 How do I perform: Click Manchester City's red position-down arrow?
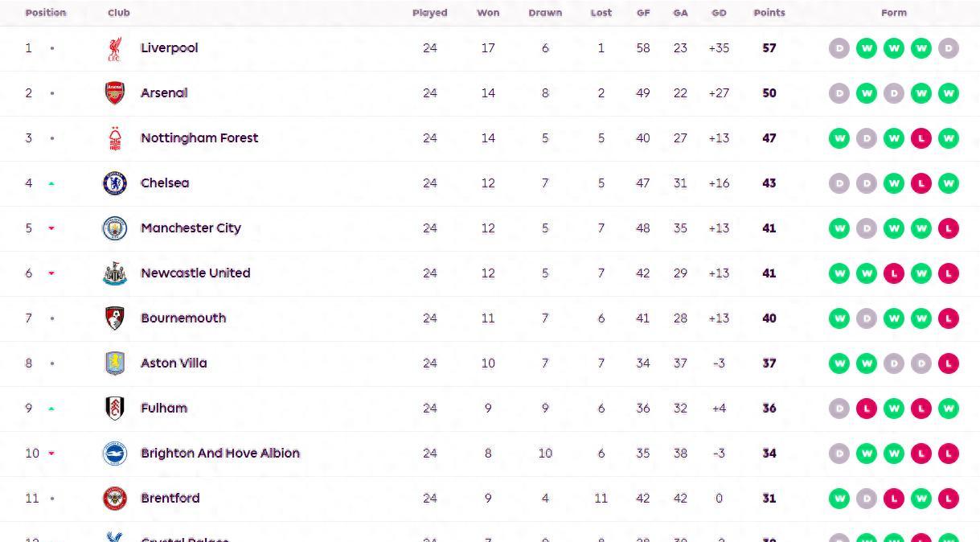point(51,228)
